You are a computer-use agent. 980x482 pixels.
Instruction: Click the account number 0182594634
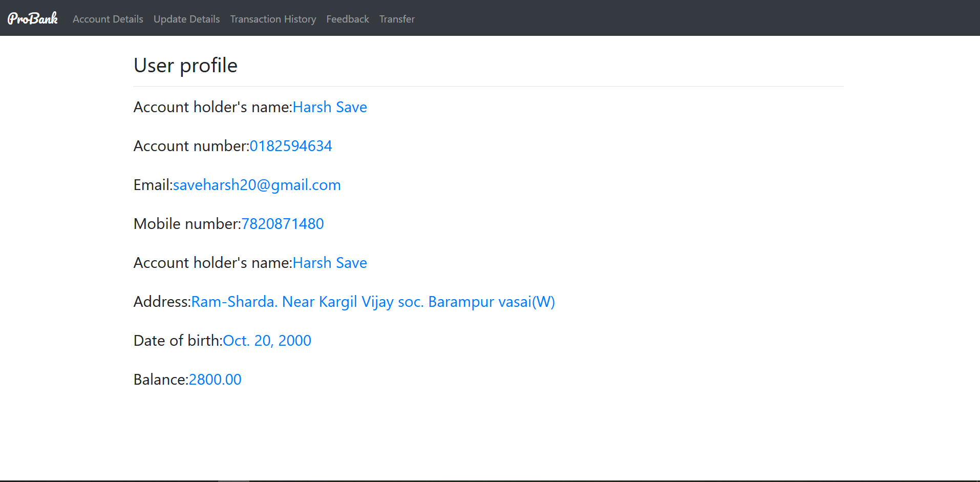click(291, 146)
